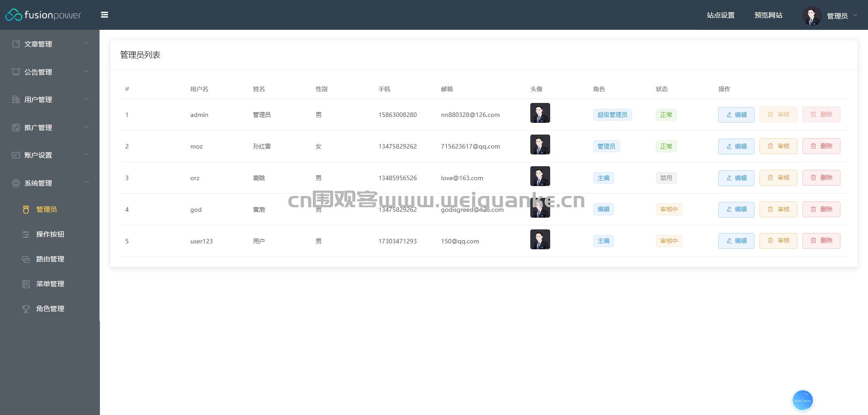Image resolution: width=868 pixels, height=415 pixels.
Task: Click the 系统管理 gear icon
Action: [x=16, y=183]
